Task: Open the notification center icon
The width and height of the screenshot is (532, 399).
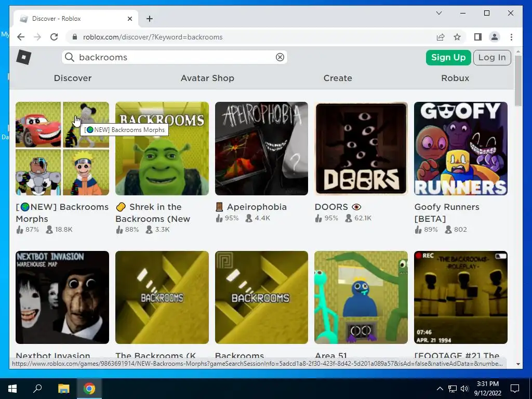Action: (x=515, y=389)
